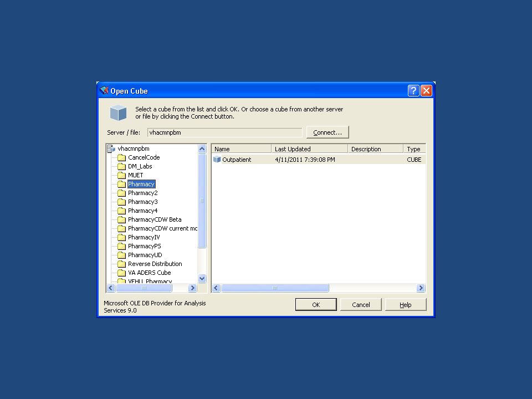
Task: Select the PharmacyUD label
Action: [x=145, y=255]
